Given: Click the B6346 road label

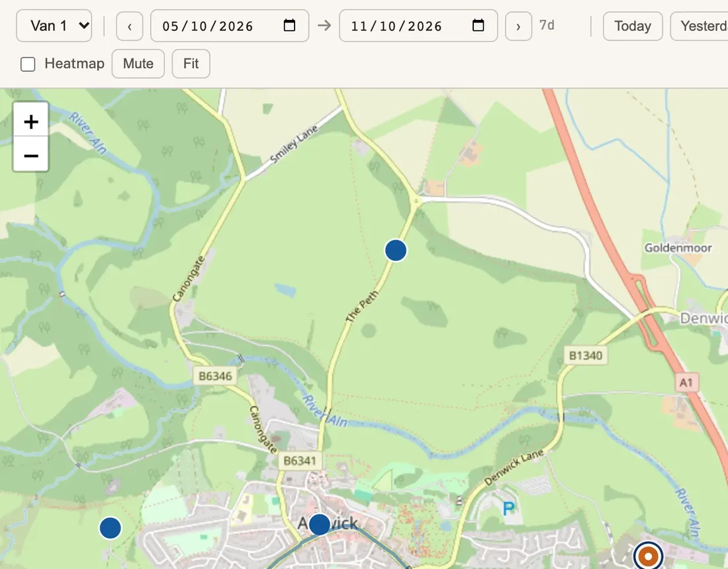Looking at the screenshot, I should pos(215,376).
